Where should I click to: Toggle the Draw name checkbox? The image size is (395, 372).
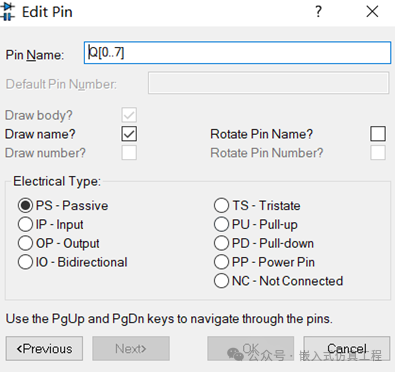tap(129, 134)
